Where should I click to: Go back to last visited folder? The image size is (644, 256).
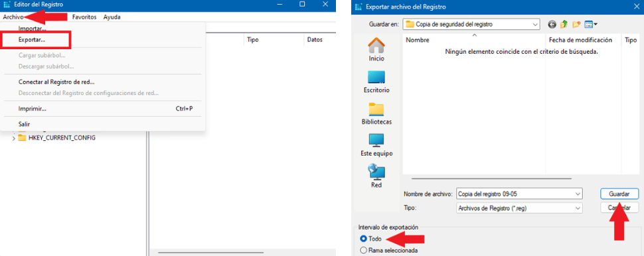tap(552, 25)
